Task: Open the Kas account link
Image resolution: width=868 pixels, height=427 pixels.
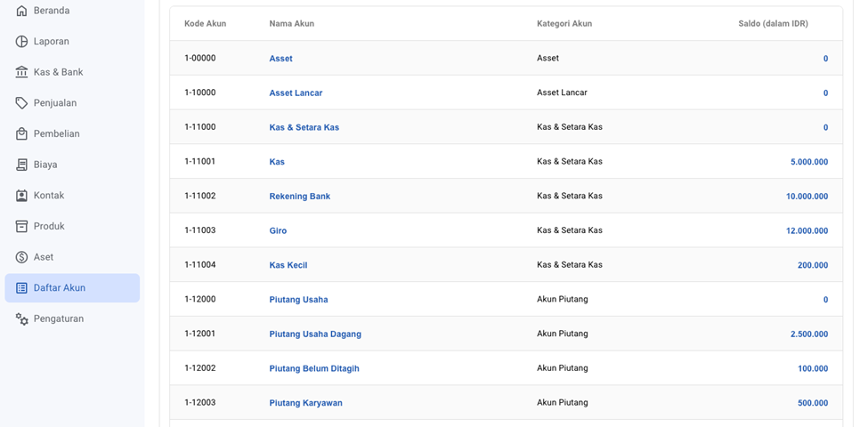Action: [x=277, y=162]
